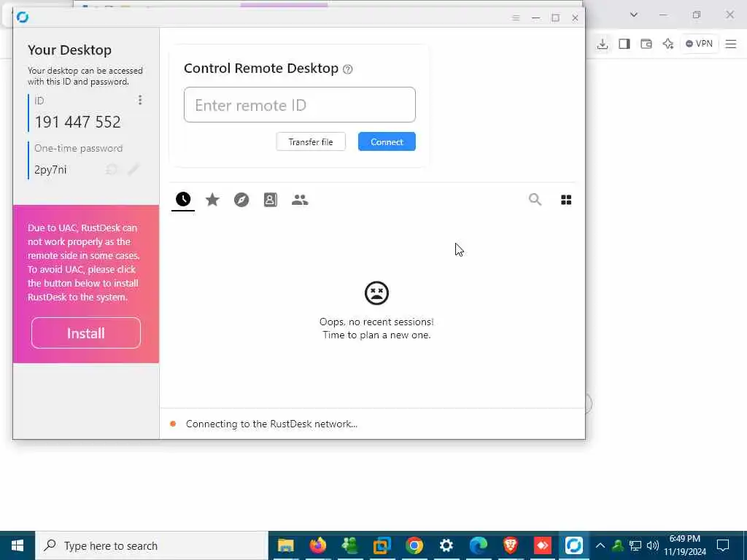Image resolution: width=747 pixels, height=560 pixels.
Task: Click Install to install RustDesk
Action: [86, 333]
